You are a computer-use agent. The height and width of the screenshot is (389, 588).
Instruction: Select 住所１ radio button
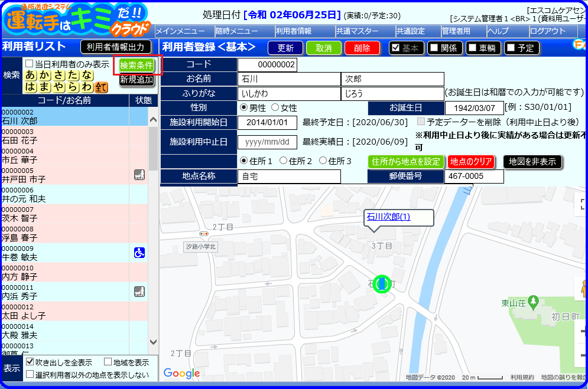[243, 161]
